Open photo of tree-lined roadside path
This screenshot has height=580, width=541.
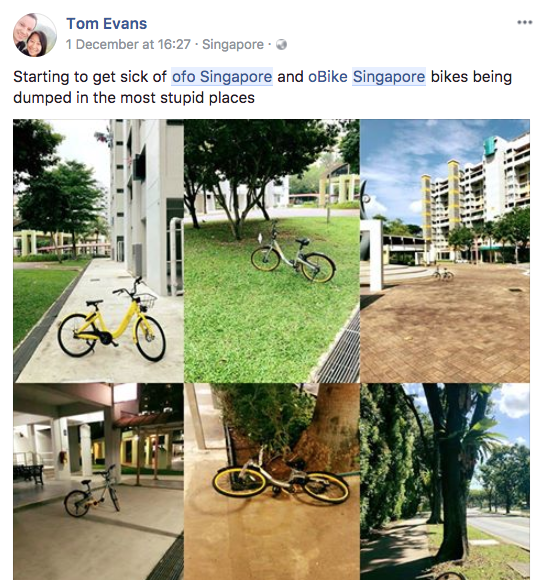pyautogui.click(x=445, y=482)
